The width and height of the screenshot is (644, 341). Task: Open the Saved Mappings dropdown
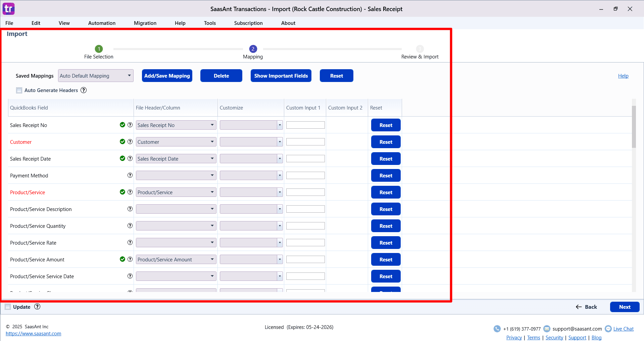(96, 76)
